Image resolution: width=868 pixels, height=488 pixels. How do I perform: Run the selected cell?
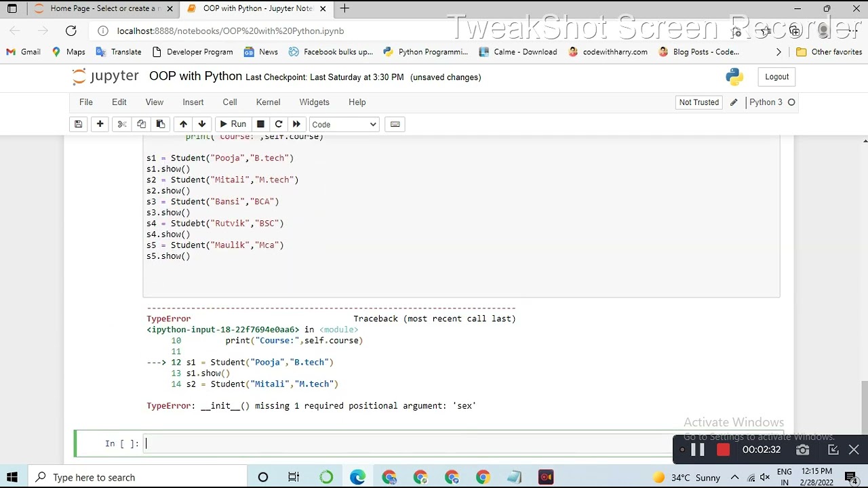[233, 124]
